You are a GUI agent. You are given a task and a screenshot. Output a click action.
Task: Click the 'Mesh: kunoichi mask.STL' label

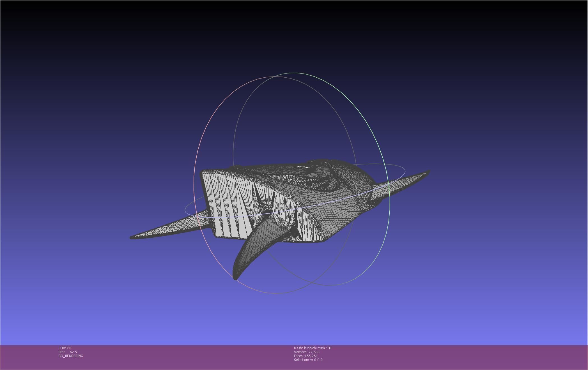tap(313, 348)
